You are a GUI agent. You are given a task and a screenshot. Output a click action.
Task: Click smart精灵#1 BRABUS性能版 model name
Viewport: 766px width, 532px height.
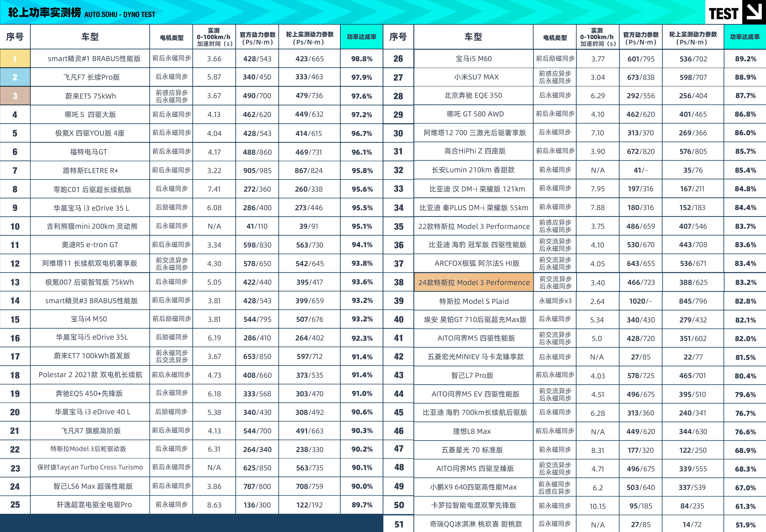coord(94,59)
